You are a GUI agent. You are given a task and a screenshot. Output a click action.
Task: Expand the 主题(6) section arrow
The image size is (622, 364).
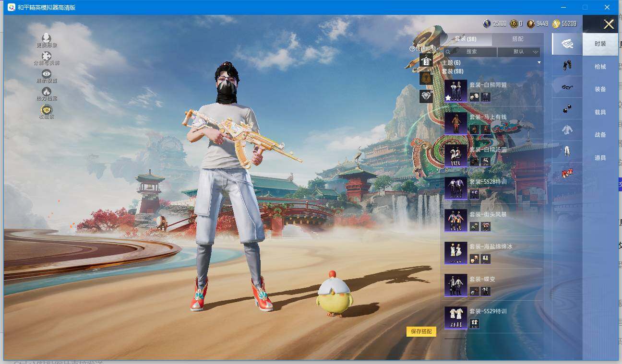539,63
